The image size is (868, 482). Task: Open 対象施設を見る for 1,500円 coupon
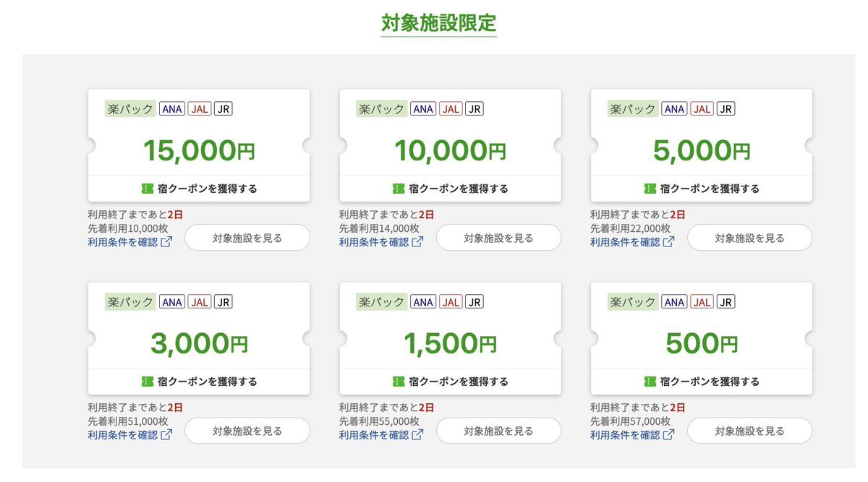(x=498, y=431)
